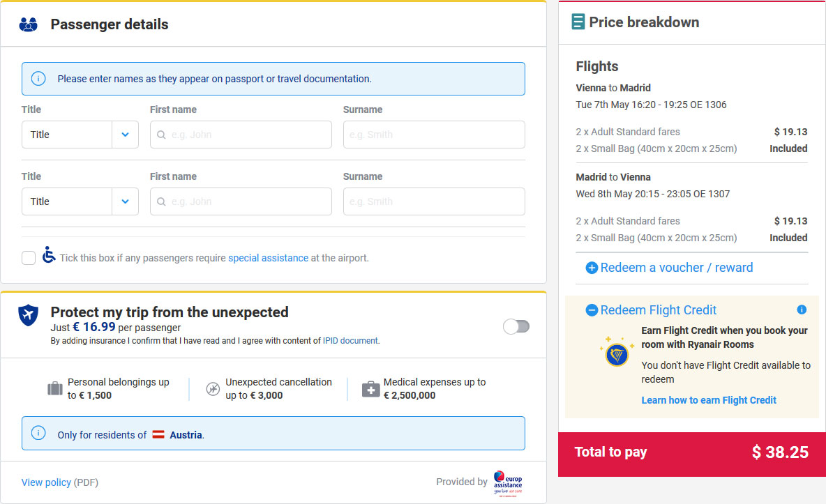826x504 pixels.
Task: Tick the special assistance checkbox
Action: pyautogui.click(x=29, y=257)
